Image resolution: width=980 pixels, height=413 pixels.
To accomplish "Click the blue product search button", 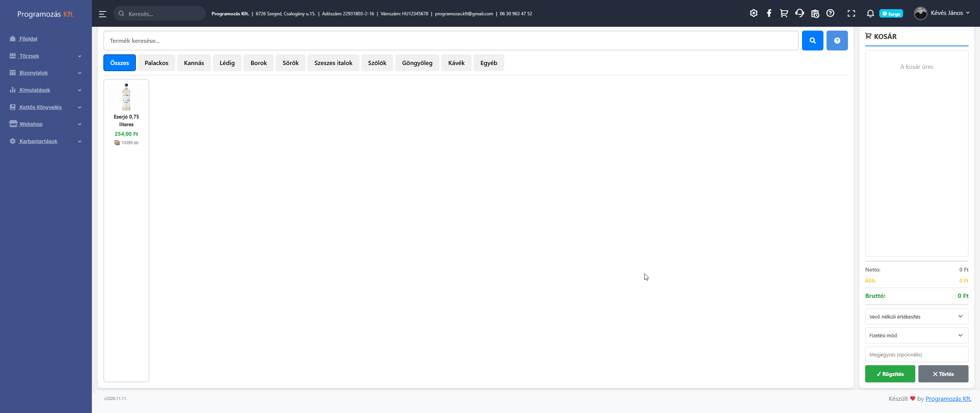I will (x=812, y=41).
